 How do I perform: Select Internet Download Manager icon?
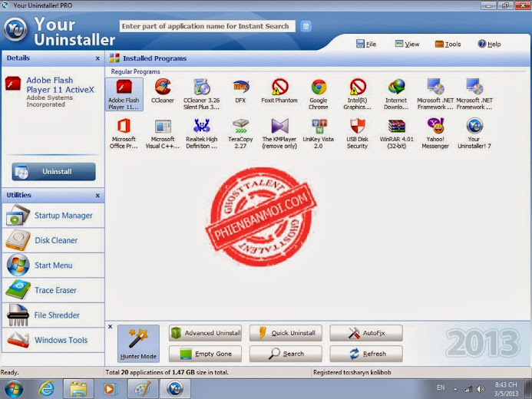coord(396,94)
